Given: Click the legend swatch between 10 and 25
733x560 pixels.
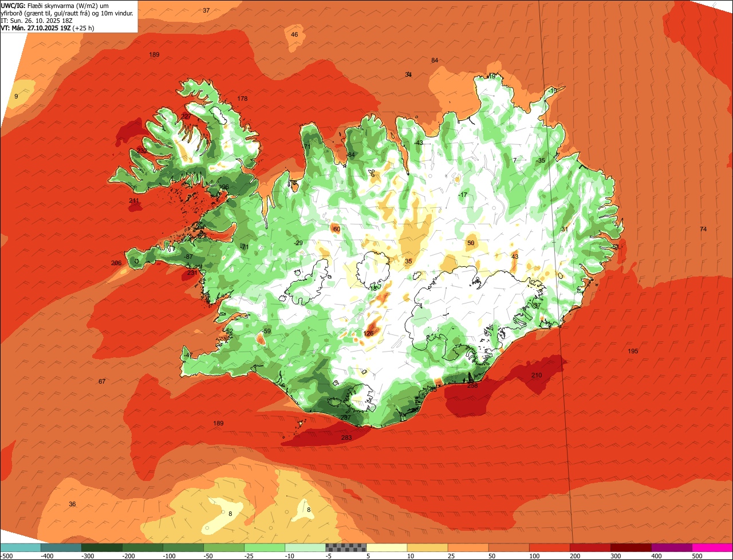Looking at the screenshot, I should coord(427,547).
